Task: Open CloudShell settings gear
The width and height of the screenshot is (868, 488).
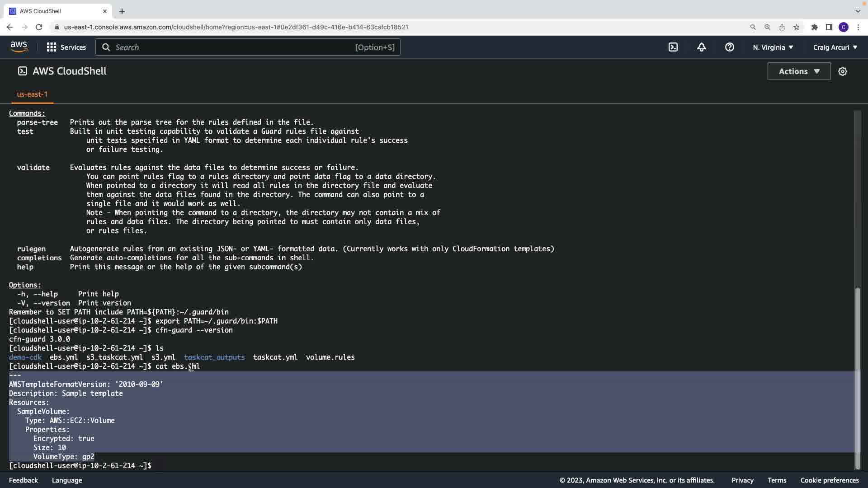Action: [x=842, y=71]
